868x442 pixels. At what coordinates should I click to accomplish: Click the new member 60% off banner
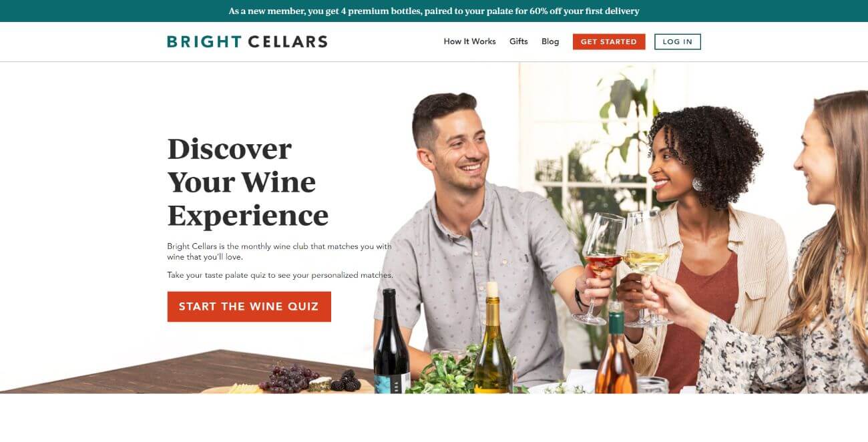tap(434, 11)
